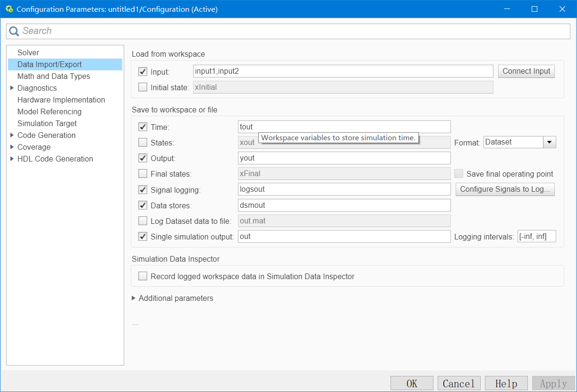
Task: Expand the HDL Code Generation node
Action: [12, 159]
